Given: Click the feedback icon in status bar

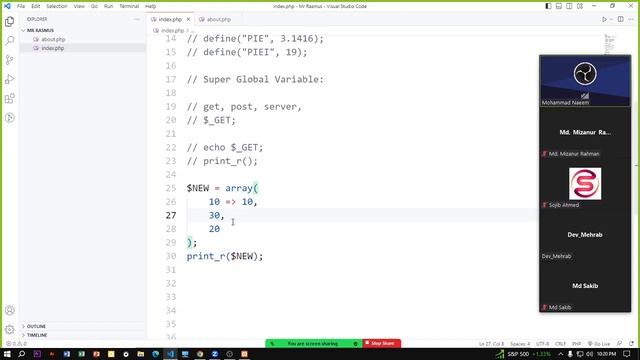Looking at the screenshot, I should [620, 344].
